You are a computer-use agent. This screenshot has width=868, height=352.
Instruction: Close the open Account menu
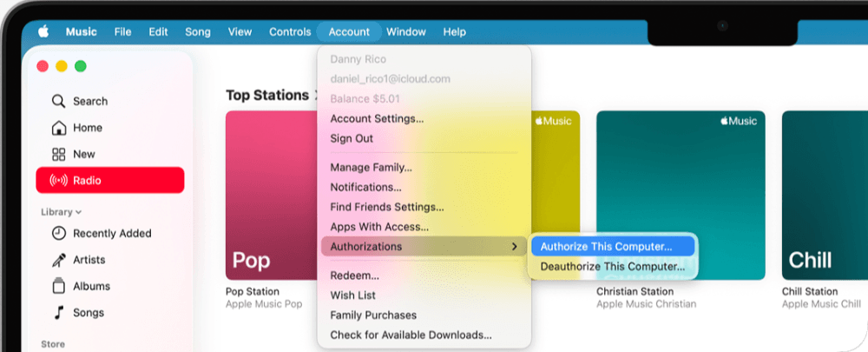[349, 31]
